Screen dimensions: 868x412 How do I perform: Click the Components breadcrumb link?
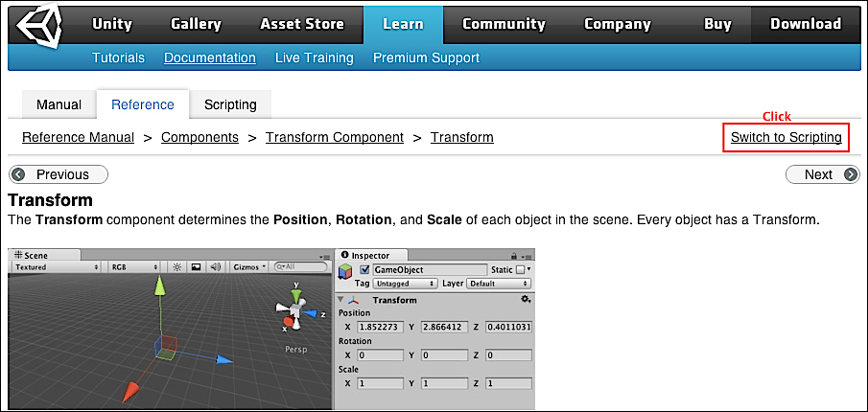click(x=199, y=137)
